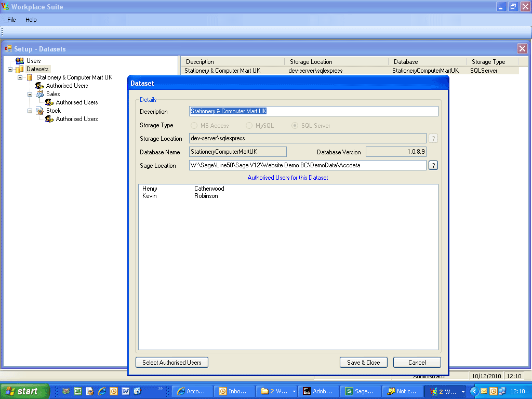Screen dimensions: 532x399
Task: Click the Database Name field
Action: [238, 152]
